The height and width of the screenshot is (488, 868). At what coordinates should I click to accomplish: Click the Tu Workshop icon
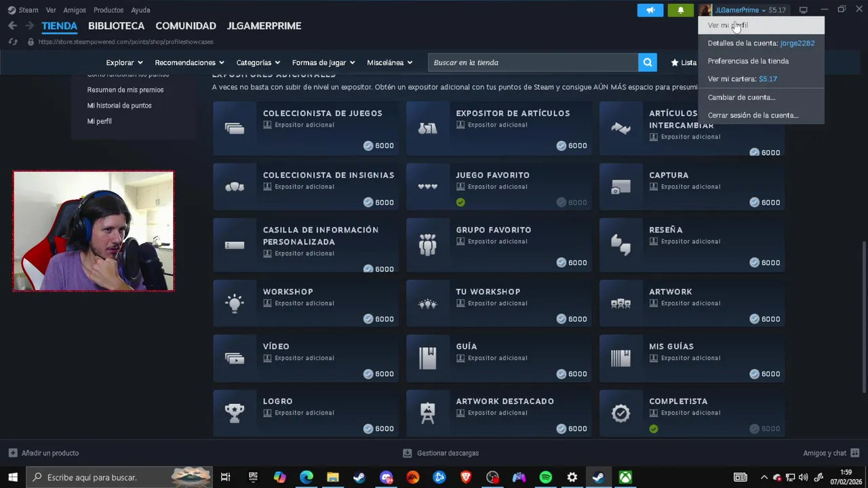[x=428, y=304]
